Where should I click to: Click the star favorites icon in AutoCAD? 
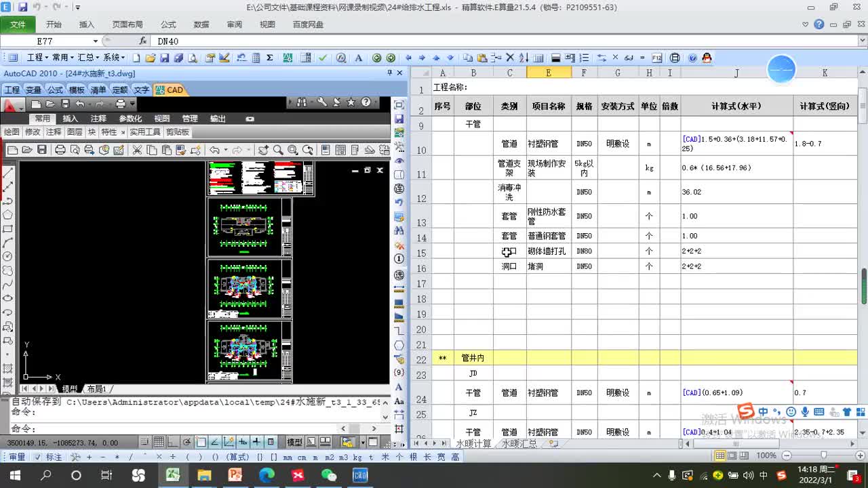click(351, 102)
